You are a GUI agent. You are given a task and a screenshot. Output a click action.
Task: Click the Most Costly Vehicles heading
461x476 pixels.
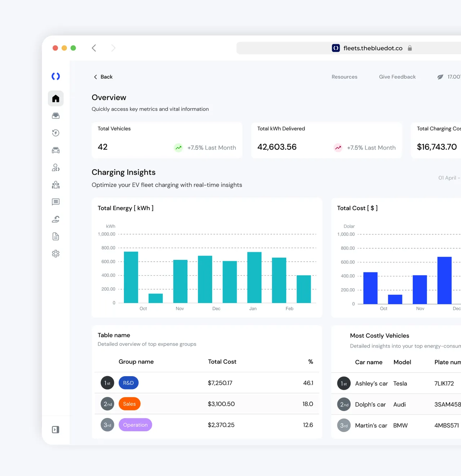(x=380, y=335)
